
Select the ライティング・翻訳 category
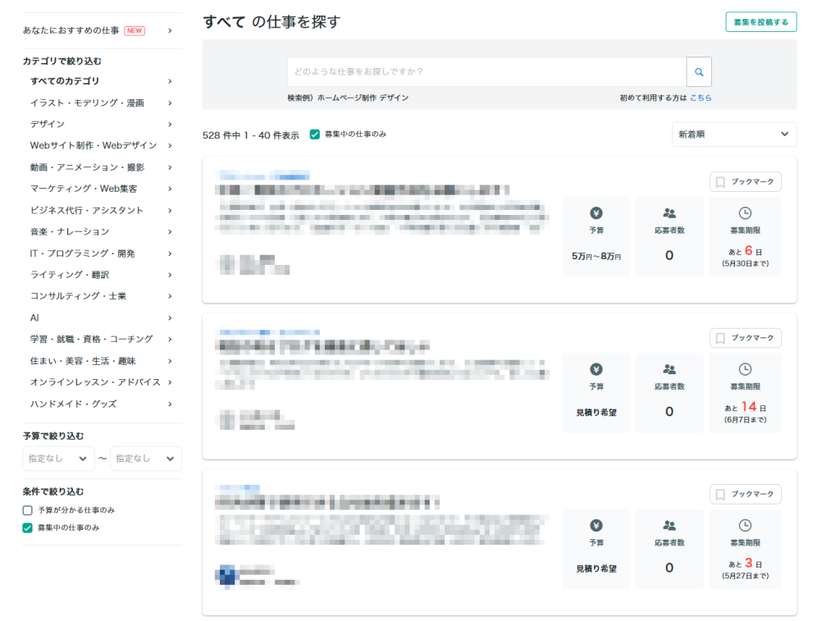point(70,275)
